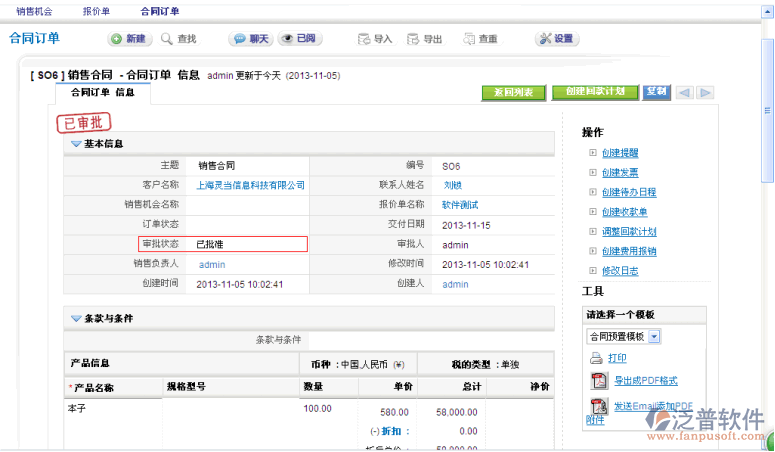Image resolution: width=775 pixels, height=452 pixels.
Task: Open the 合同预置模板 template dropdown
Action: click(654, 337)
